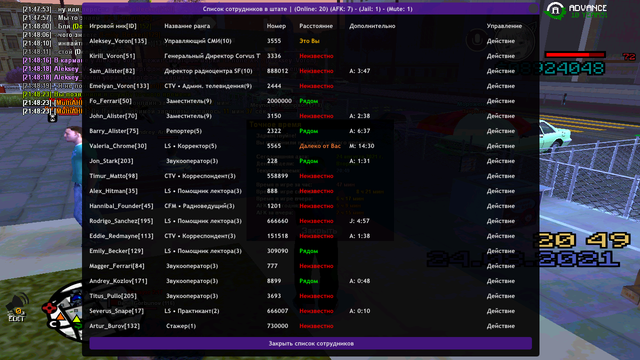The image size is (640, 360).
Task: Open Действие for Magger_Ferrari[84]
Action: 500,266
